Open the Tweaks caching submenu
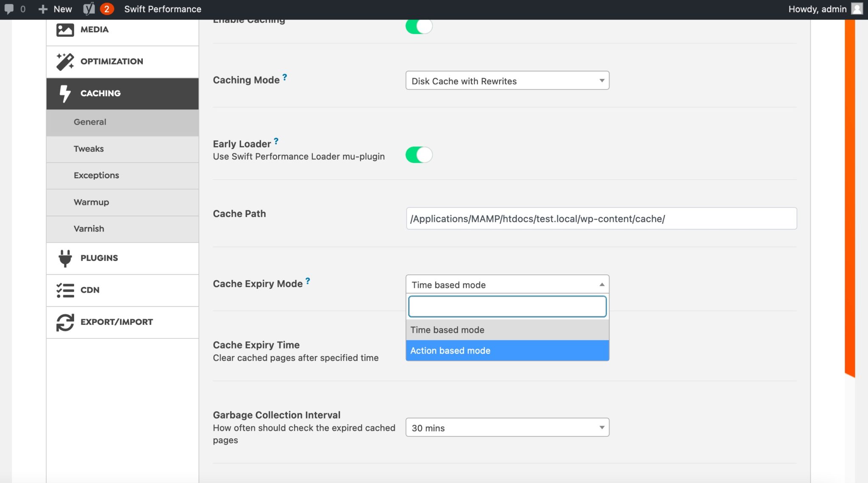This screenshot has width=868, height=483. [122, 149]
